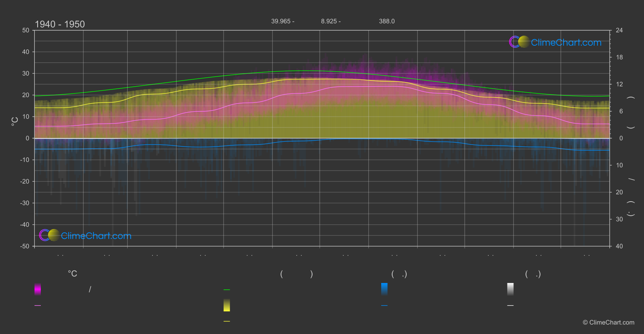Click the 388.0 value in header

tap(387, 21)
